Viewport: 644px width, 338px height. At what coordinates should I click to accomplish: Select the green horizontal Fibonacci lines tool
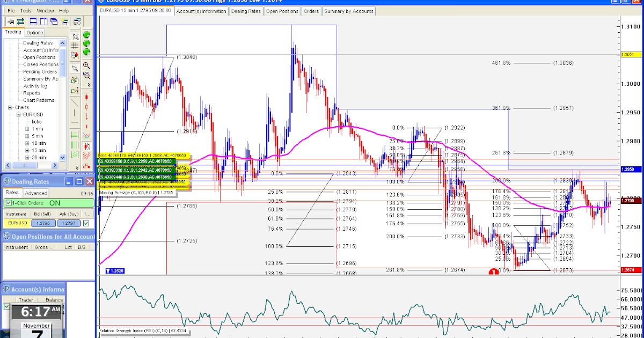tap(75, 135)
